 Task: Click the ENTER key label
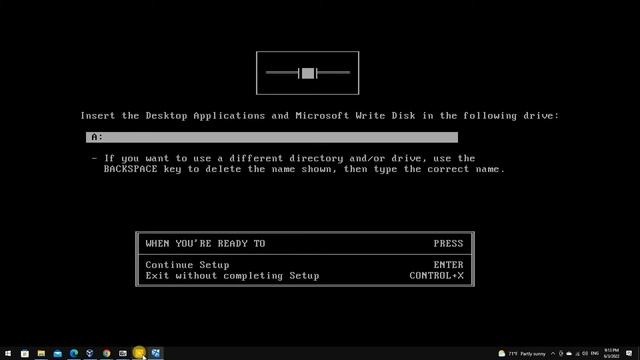click(x=448, y=265)
